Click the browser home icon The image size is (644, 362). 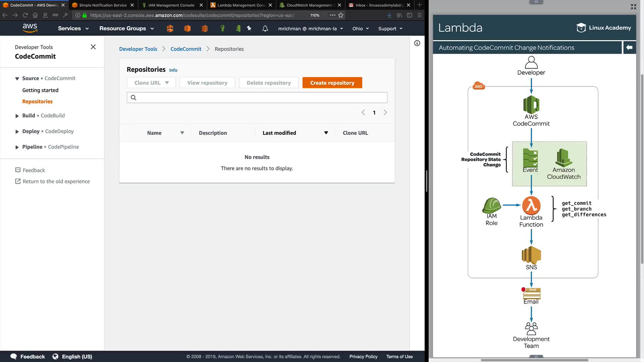tap(35, 15)
